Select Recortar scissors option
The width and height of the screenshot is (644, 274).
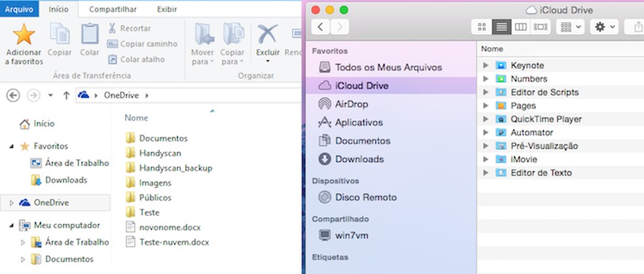click(130, 28)
